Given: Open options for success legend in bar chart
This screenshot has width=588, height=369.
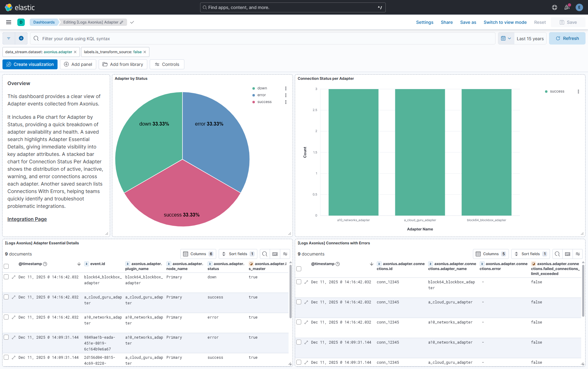Looking at the screenshot, I should point(578,92).
